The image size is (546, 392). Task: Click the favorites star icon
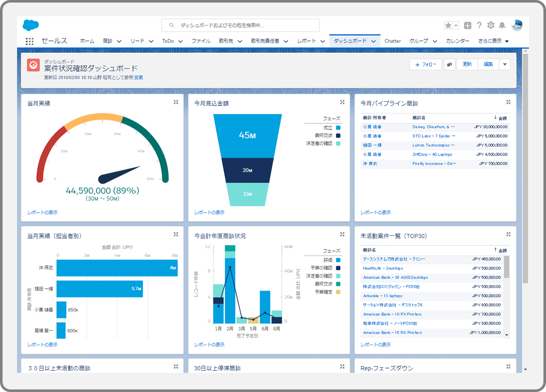tap(448, 26)
